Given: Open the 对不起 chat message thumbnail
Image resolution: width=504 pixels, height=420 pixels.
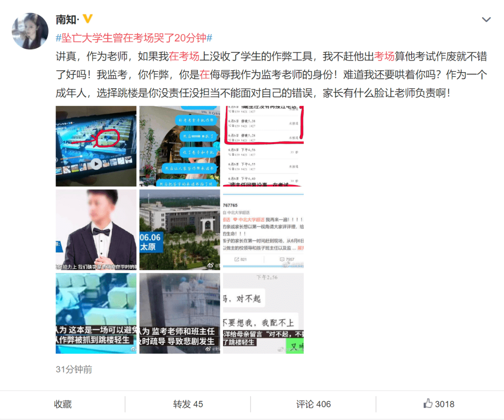Looking at the screenshot, I should click(x=263, y=313).
